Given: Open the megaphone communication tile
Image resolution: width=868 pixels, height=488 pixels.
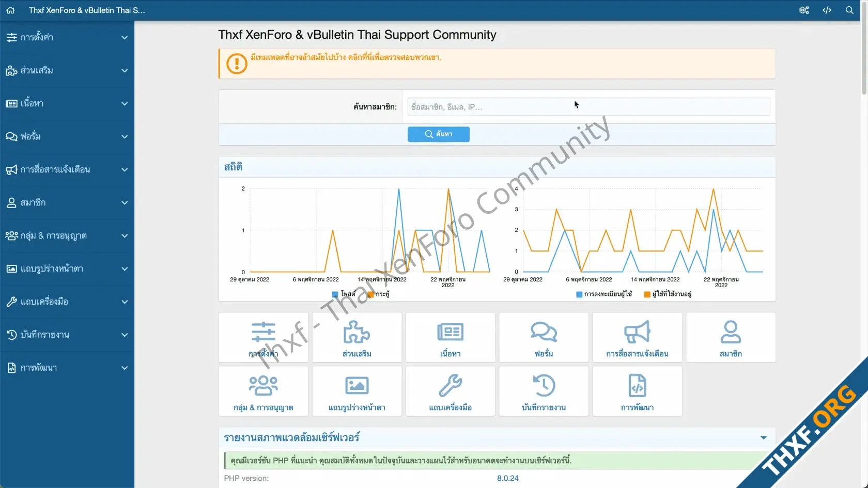Looking at the screenshot, I should pyautogui.click(x=637, y=338).
